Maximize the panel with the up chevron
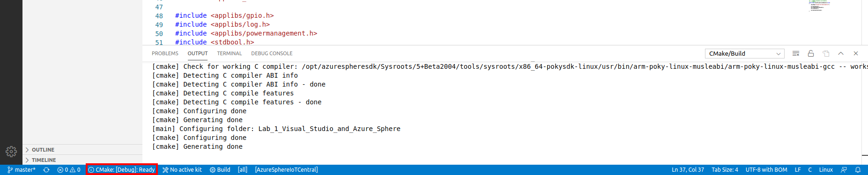Image resolution: width=868 pixels, height=175 pixels. pyautogui.click(x=841, y=53)
